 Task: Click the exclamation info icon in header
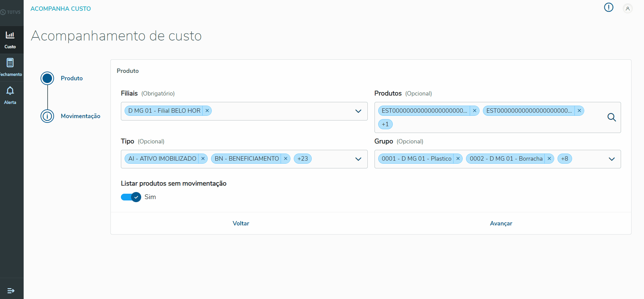609,7
